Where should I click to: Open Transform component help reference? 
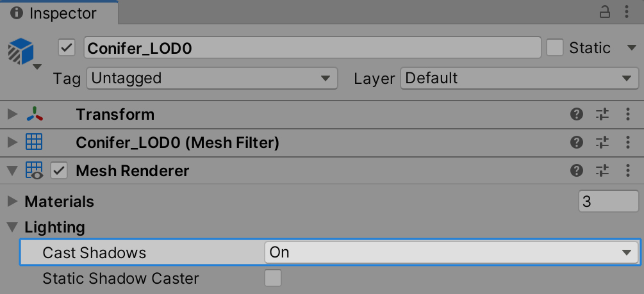click(x=577, y=115)
